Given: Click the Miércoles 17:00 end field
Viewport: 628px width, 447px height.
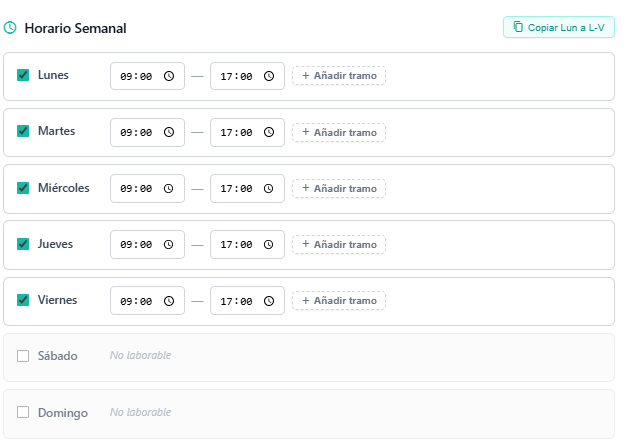Looking at the screenshot, I should pyautogui.click(x=247, y=188).
